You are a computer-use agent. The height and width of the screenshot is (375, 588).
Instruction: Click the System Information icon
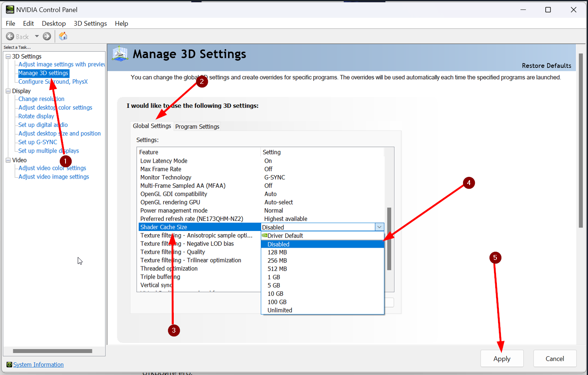click(x=9, y=365)
